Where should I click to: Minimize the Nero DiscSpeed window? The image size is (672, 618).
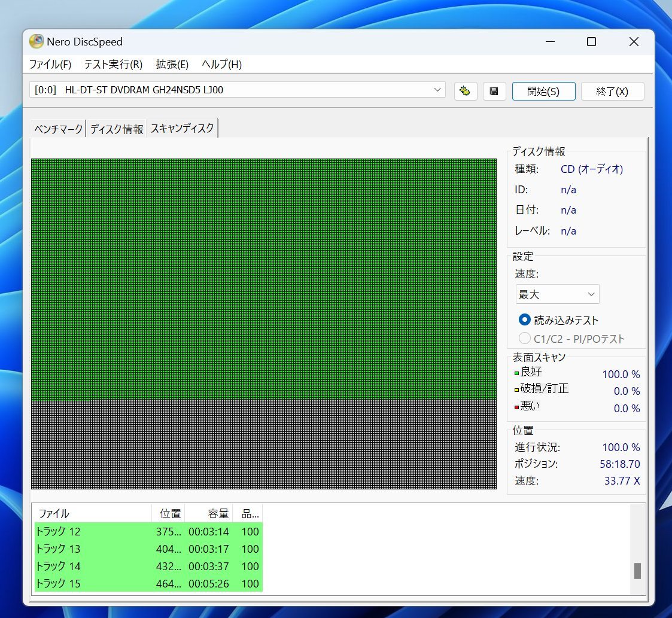pos(551,41)
